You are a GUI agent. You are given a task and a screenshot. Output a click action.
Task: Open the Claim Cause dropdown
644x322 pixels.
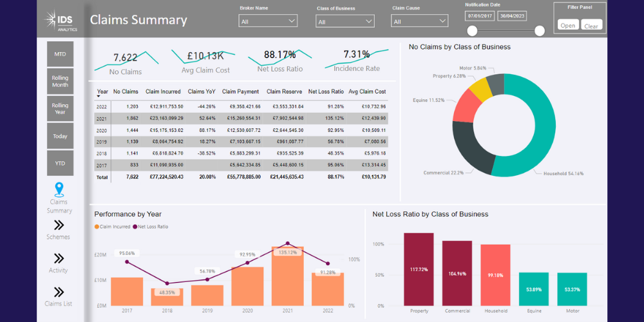pos(420,21)
